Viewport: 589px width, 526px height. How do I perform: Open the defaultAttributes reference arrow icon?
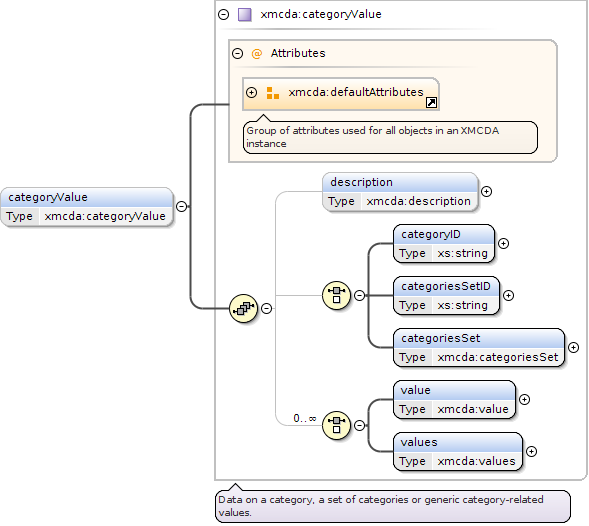pos(431,103)
